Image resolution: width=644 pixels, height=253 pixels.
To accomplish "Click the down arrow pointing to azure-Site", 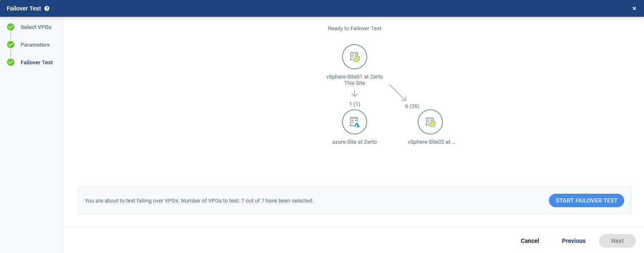I will coord(355,93).
